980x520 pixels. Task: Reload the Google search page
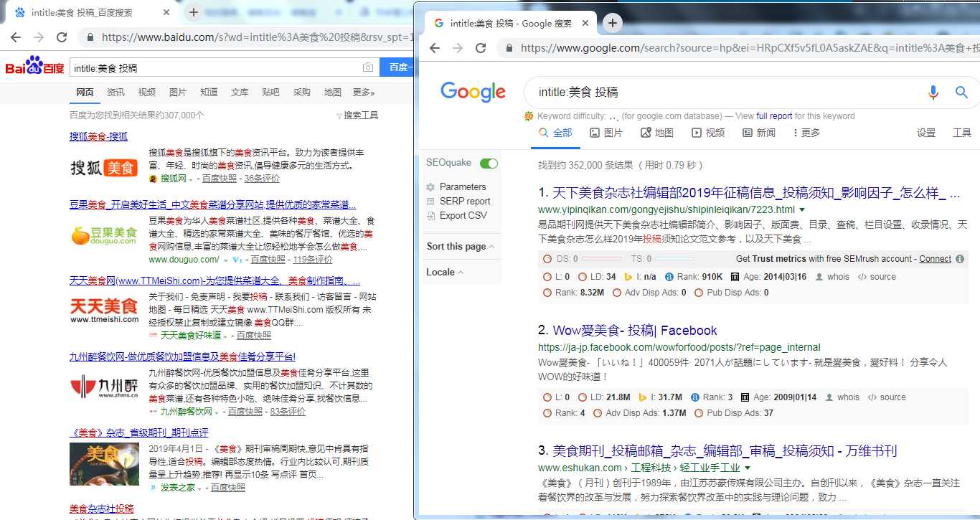(481, 48)
